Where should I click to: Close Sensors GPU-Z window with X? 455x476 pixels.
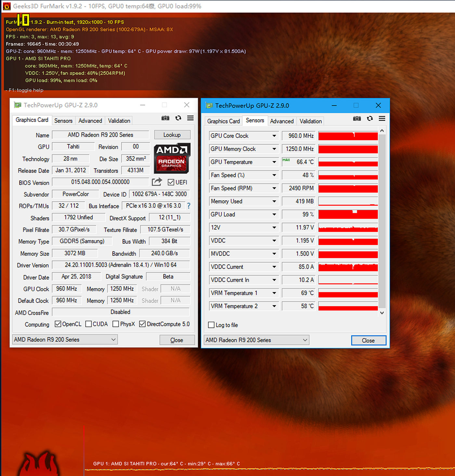click(378, 106)
